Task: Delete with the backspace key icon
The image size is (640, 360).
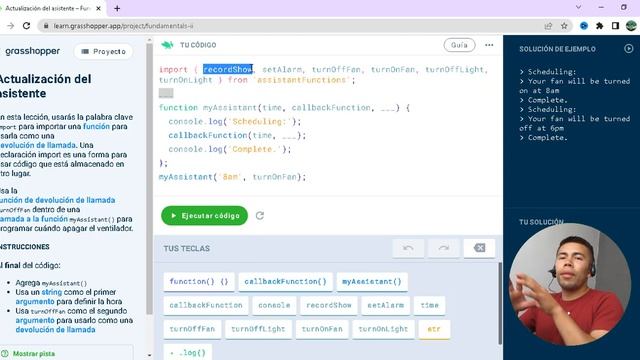Action: pos(480,248)
